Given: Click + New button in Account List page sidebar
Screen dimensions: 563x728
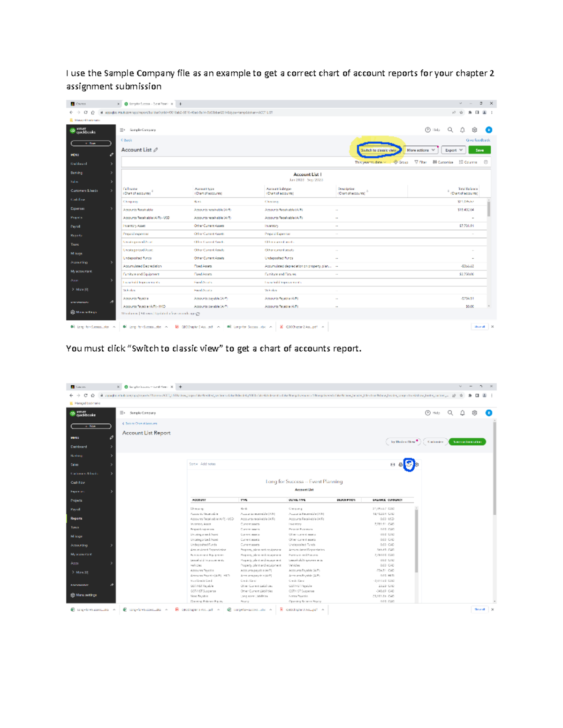Looking at the screenshot, I should (x=91, y=143).
